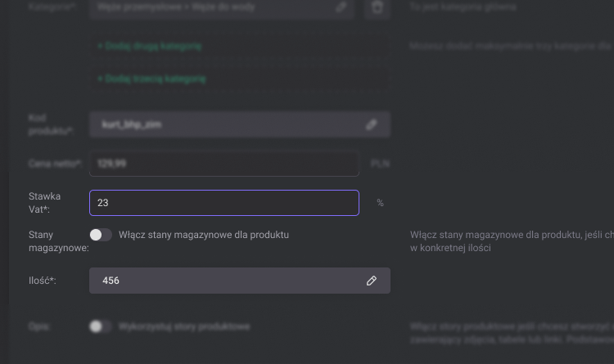Click the 'Stawka Vat' field label
The width and height of the screenshot is (614, 364).
coord(44,203)
